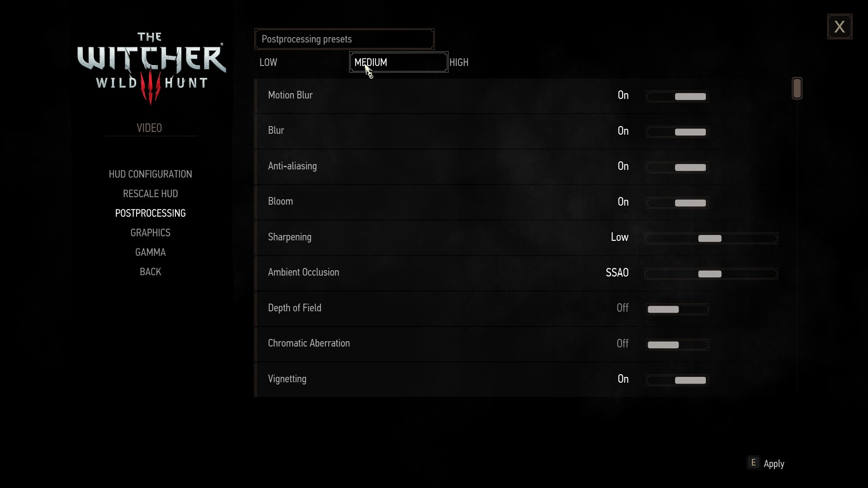The image size is (868, 488).
Task: Click the HUD CONFIGURATION menu item
Action: 150,174
